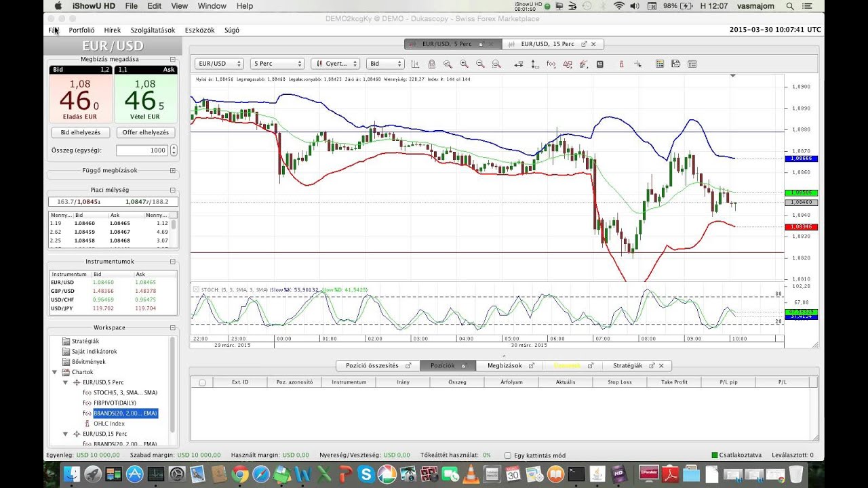Screen dimensions: 868x488
Task: Open the EUR/USD instrument dropdown
Action: [x=219, y=64]
